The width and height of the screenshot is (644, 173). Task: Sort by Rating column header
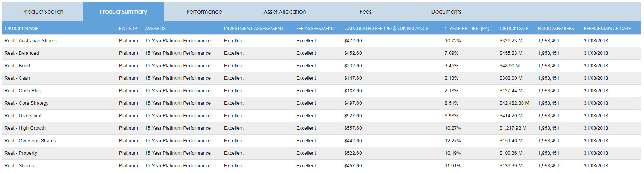click(x=128, y=29)
